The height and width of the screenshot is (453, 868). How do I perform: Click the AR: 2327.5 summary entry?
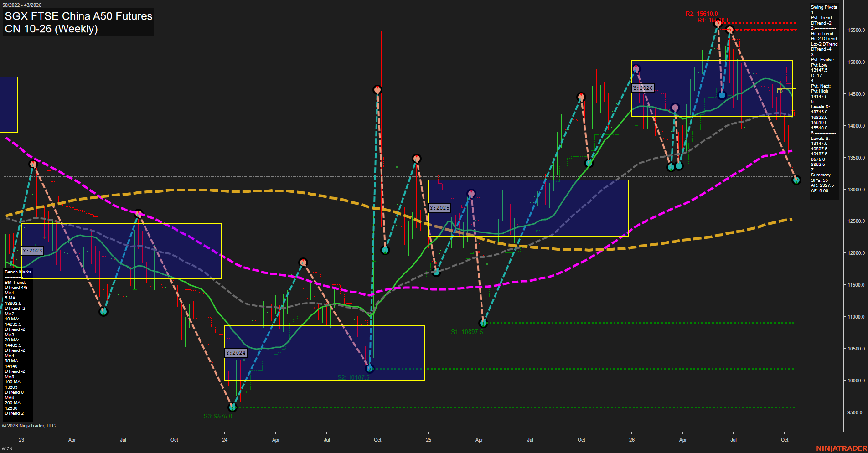822,185
